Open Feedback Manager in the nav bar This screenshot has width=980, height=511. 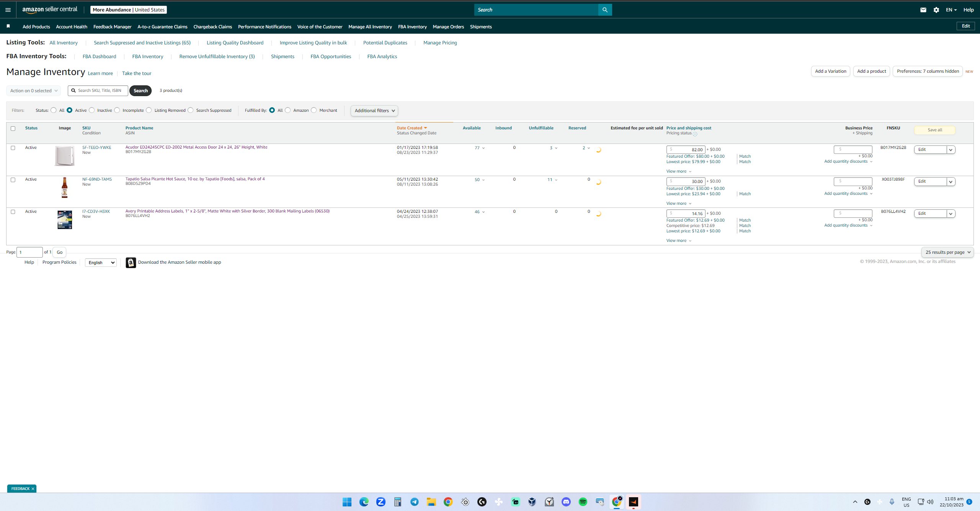[112, 27]
